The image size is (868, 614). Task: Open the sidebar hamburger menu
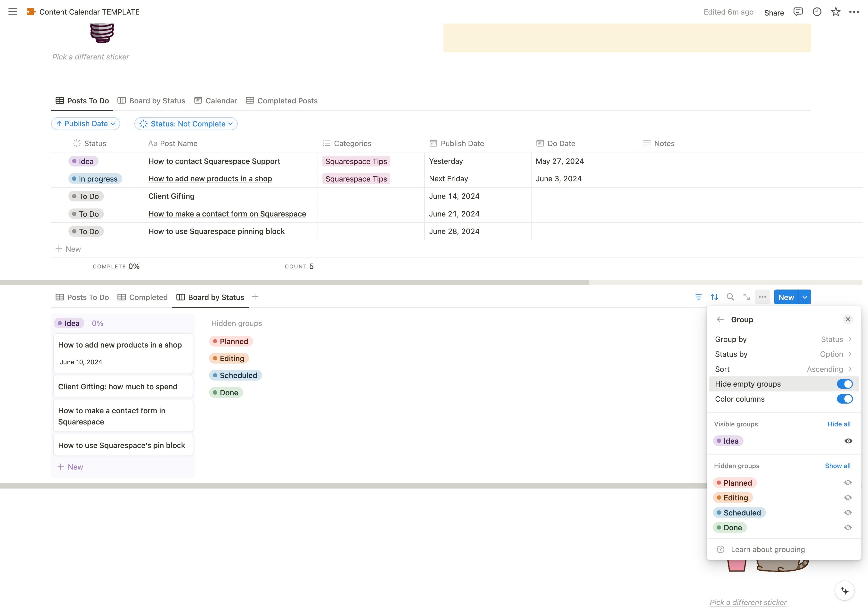pyautogui.click(x=12, y=12)
